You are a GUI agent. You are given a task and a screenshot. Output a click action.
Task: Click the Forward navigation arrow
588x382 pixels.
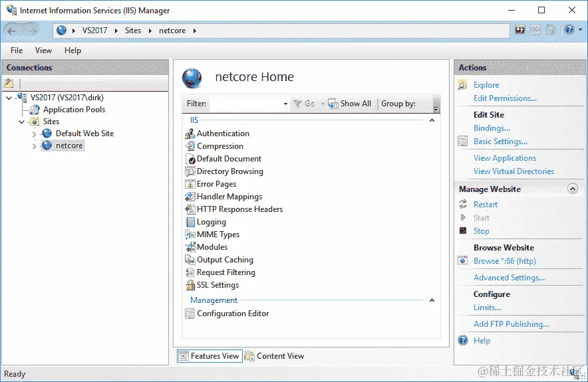click(32, 31)
